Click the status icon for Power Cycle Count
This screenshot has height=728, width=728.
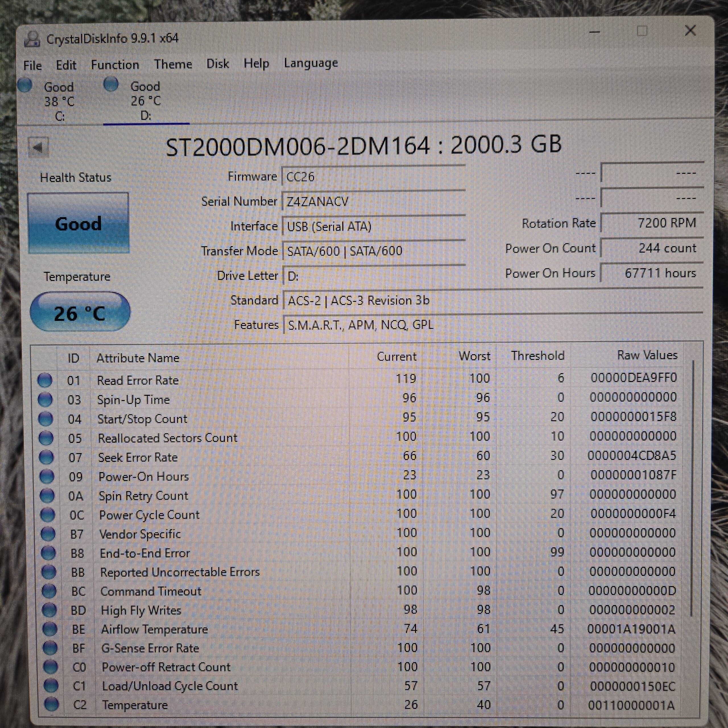(47, 514)
